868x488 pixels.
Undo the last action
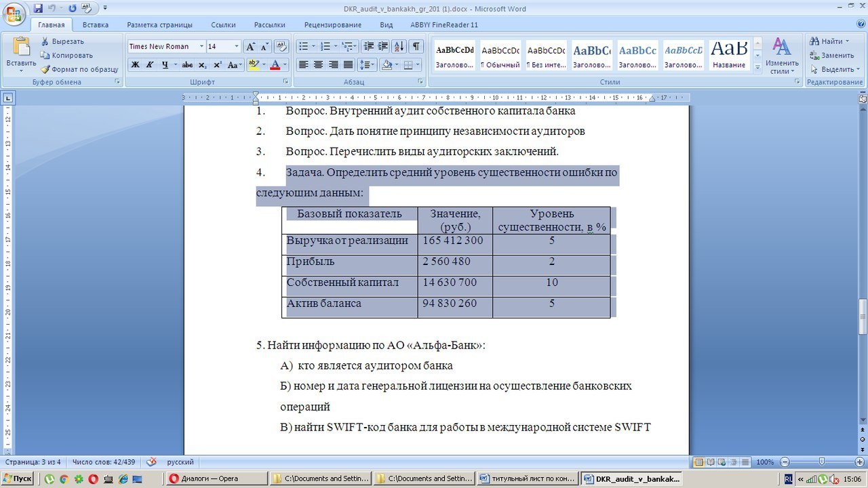pyautogui.click(x=52, y=8)
